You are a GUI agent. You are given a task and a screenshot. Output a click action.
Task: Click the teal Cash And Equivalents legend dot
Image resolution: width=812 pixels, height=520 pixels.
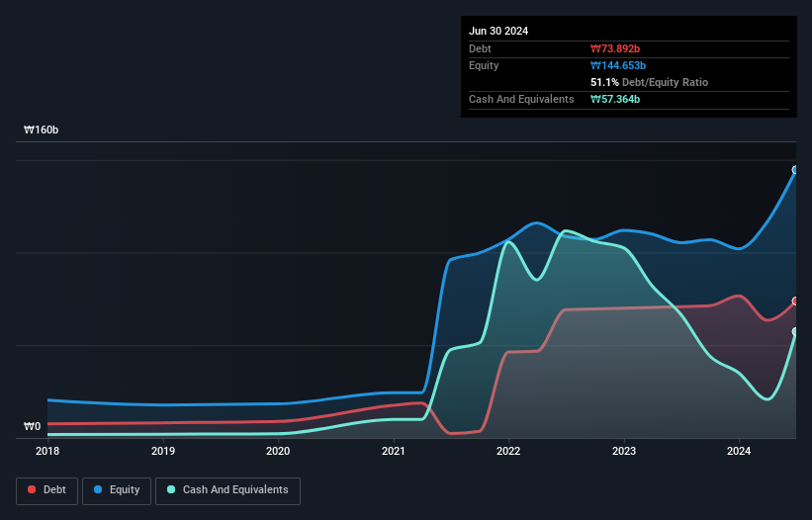coord(171,489)
